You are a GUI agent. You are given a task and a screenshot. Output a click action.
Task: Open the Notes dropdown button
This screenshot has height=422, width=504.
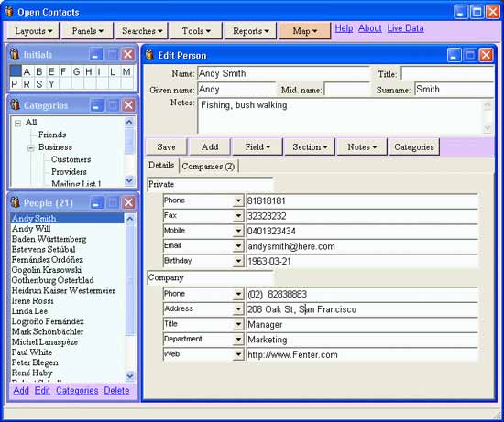362,146
